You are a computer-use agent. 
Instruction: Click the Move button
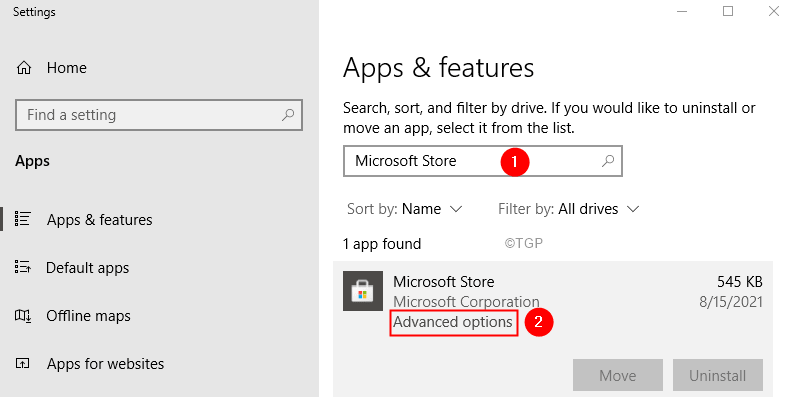point(618,375)
